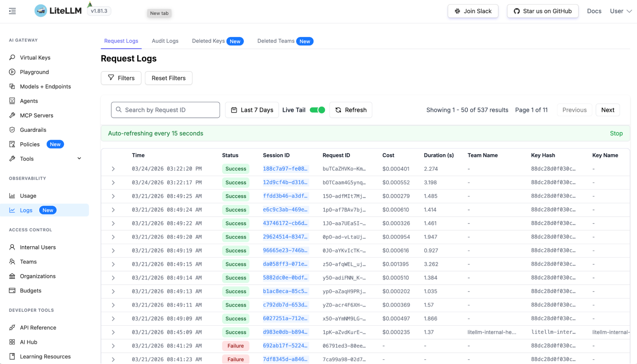
Task: Type in the Search by Request ID field
Action: click(165, 110)
